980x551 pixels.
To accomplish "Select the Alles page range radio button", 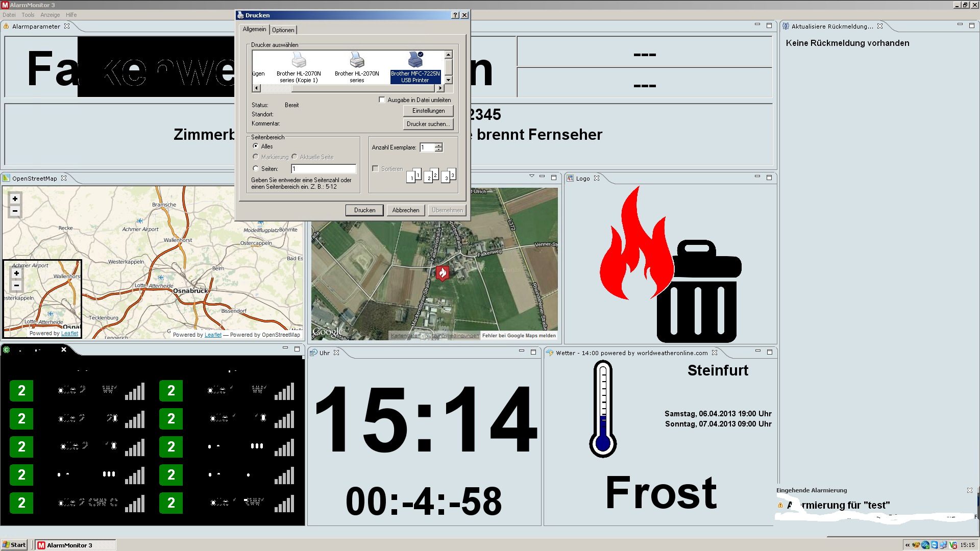I will [x=256, y=146].
